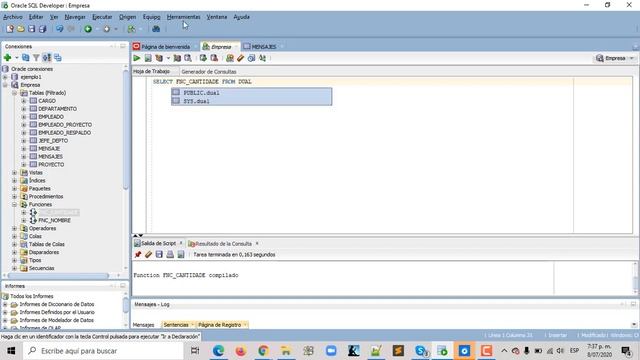This screenshot has width=640, height=360.
Task: Click the New file icon in main toolbar
Action: [x=10, y=29]
